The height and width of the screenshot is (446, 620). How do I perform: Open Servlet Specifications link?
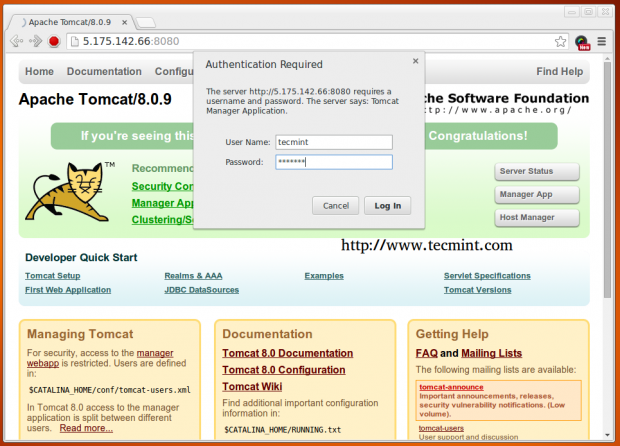click(x=487, y=276)
